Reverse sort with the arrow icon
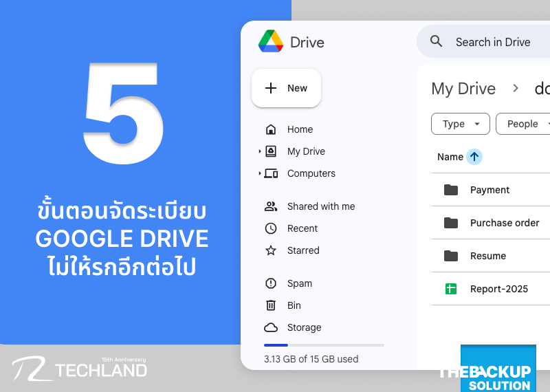 tap(474, 157)
